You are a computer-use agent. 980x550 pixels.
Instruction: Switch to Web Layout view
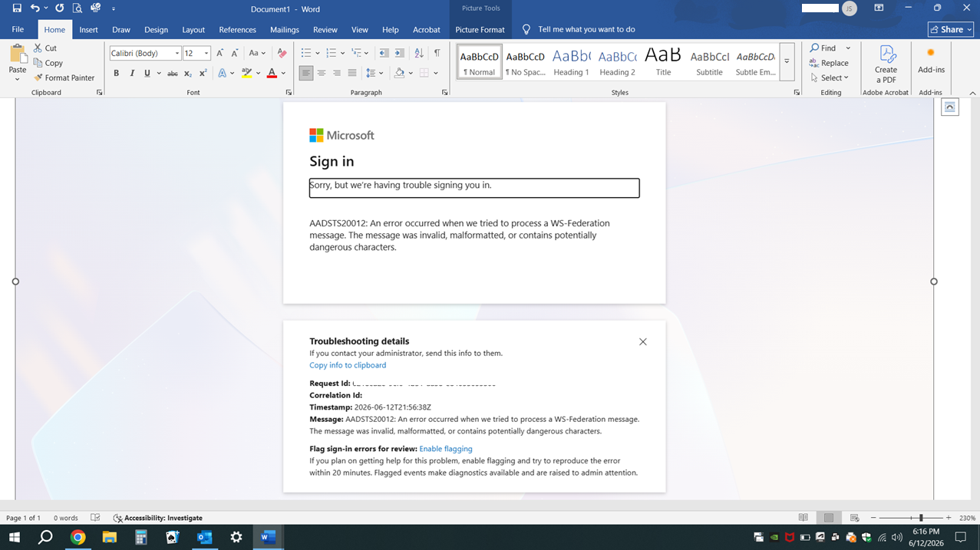pos(854,518)
